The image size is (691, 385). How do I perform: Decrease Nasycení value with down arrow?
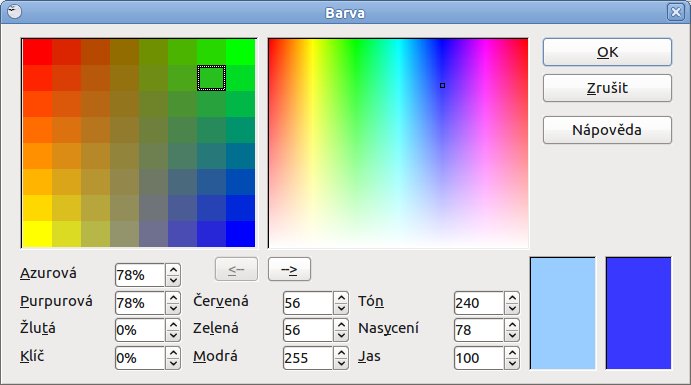[x=512, y=336]
